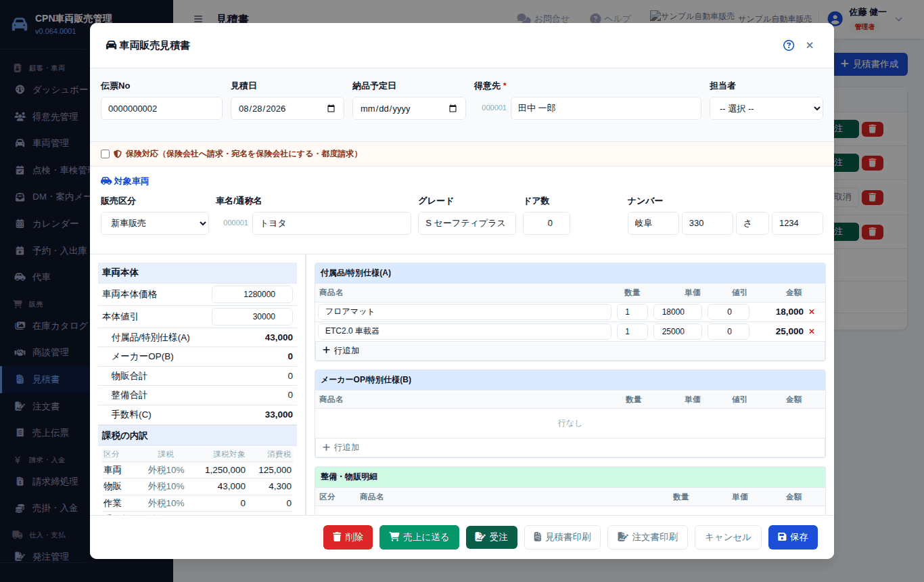924x582 pixels.
Task: Click the お問合せ chat icon in header
Action: [x=524, y=19]
